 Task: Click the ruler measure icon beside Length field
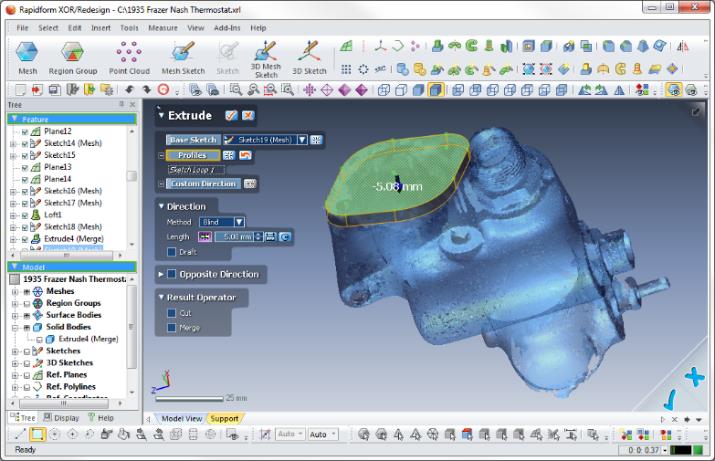tap(271, 237)
